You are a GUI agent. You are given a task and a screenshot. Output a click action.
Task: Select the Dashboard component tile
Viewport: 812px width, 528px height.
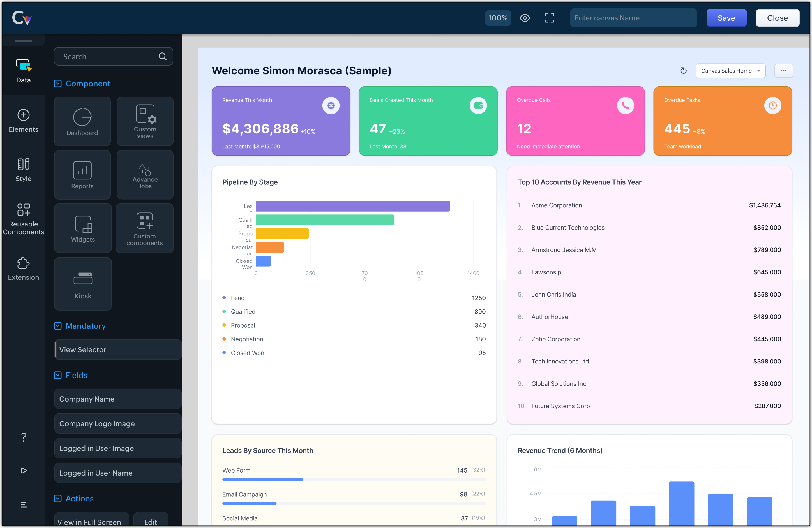click(x=82, y=121)
